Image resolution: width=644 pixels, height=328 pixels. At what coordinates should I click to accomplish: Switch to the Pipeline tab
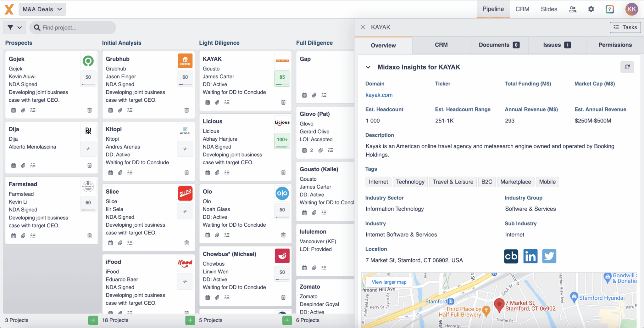tap(493, 9)
